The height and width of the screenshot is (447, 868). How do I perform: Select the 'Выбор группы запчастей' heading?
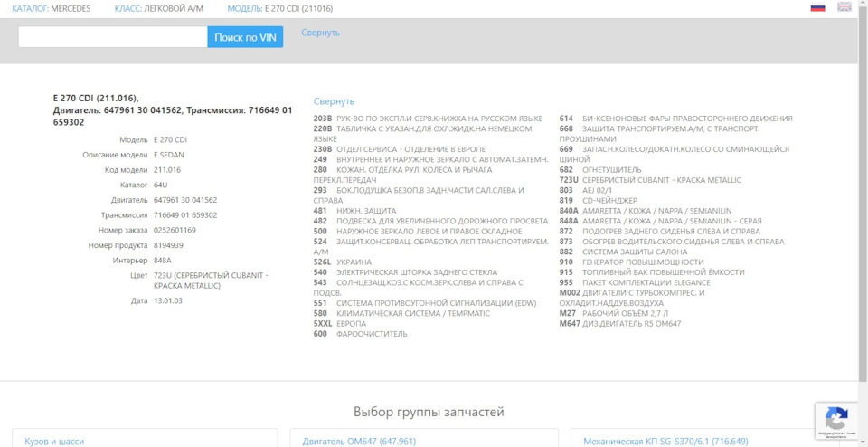click(429, 412)
